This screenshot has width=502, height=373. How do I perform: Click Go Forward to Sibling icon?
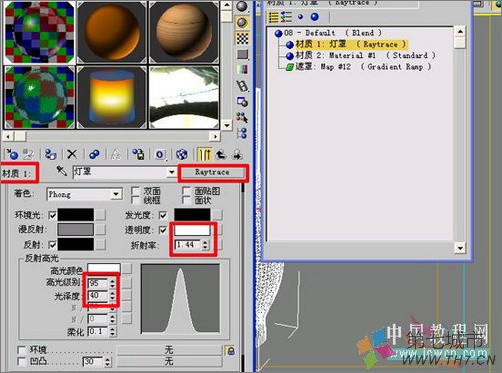[237, 154]
